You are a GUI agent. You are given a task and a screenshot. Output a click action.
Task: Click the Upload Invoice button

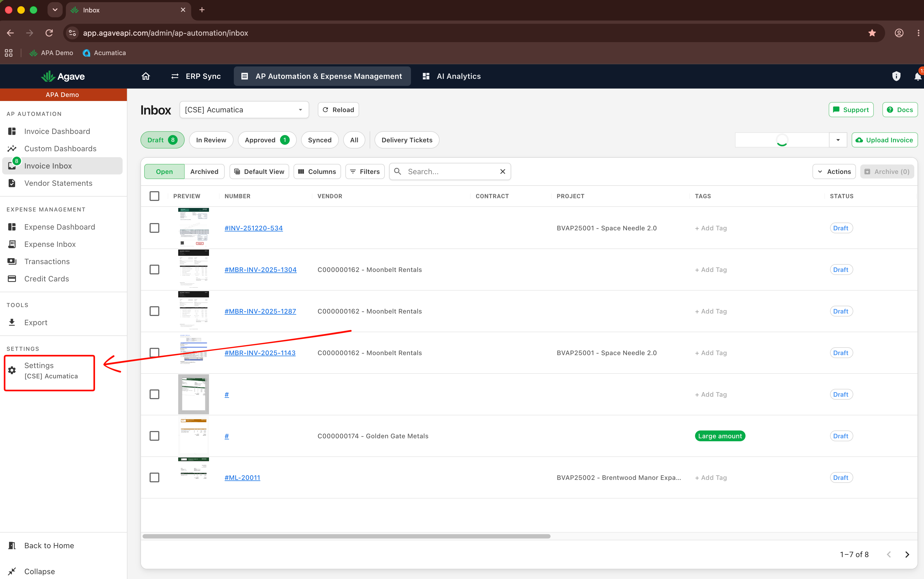pyautogui.click(x=885, y=140)
